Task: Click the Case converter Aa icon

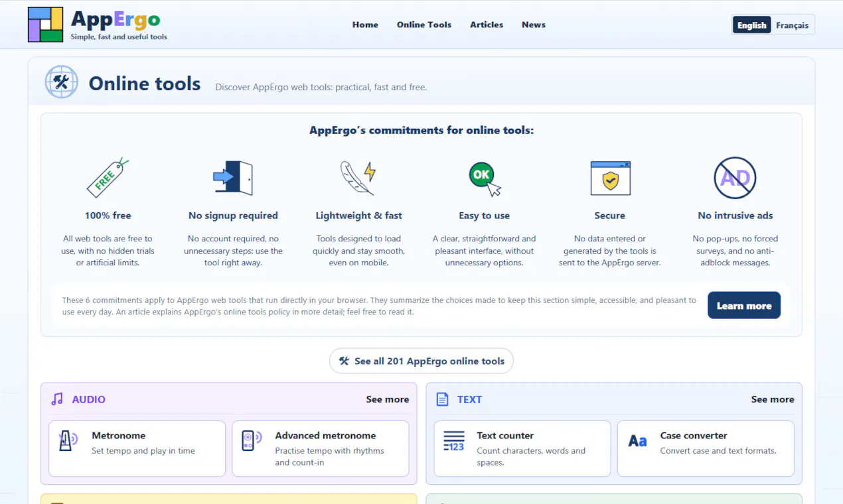Action: [x=637, y=441]
